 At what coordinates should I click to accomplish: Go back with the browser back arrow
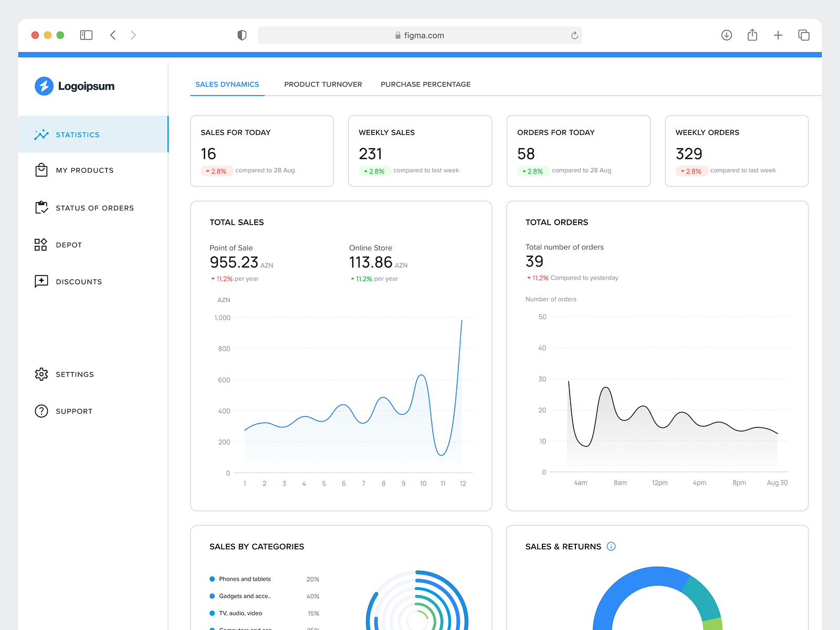(113, 35)
